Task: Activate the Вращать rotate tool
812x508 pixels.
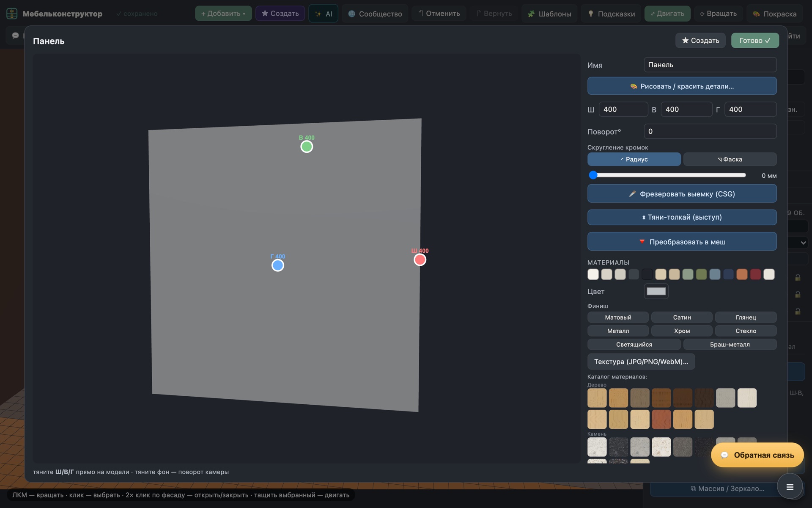Action: coord(719,14)
